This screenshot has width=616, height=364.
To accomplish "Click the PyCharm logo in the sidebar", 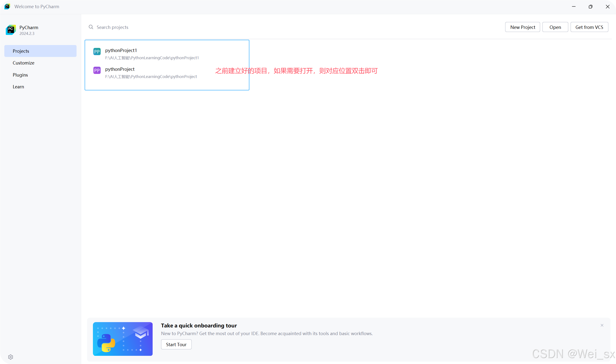I will 11,30.
